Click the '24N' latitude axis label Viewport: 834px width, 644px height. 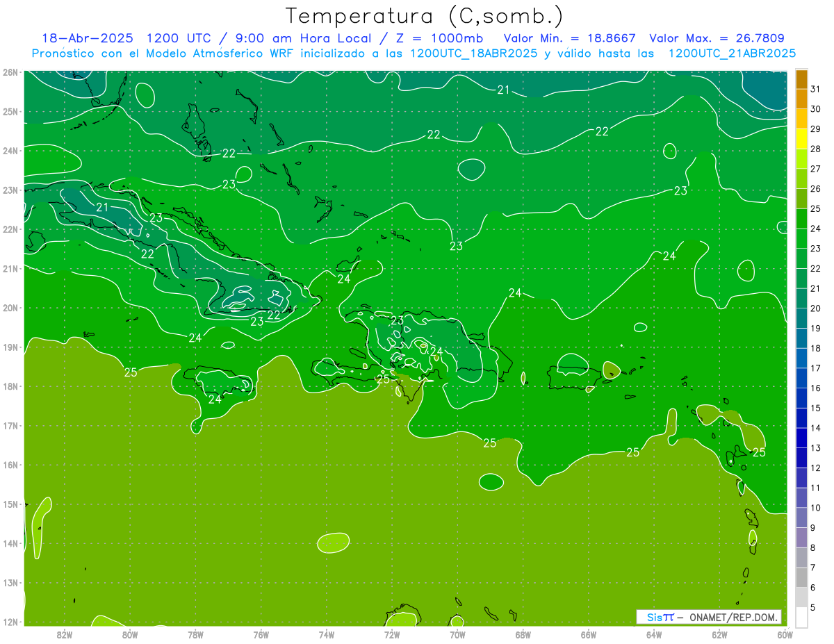[10, 151]
